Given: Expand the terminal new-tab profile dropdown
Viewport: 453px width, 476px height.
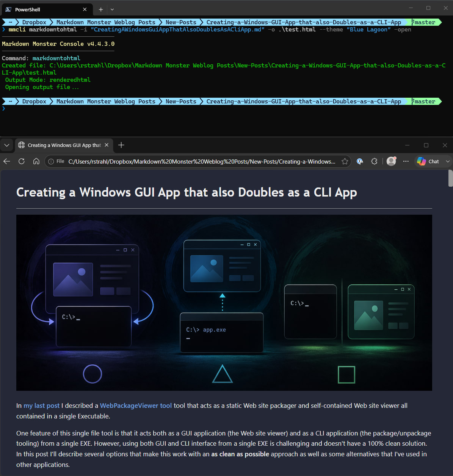Looking at the screenshot, I should [x=112, y=9].
